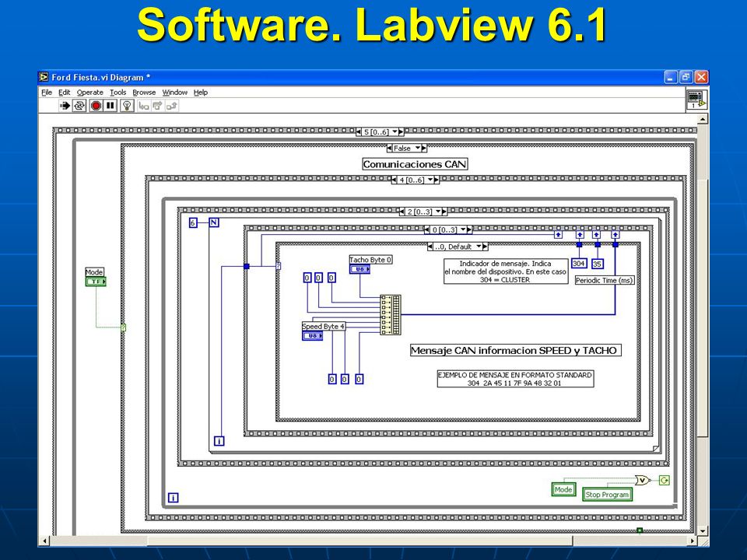Open the File menu

click(x=47, y=93)
